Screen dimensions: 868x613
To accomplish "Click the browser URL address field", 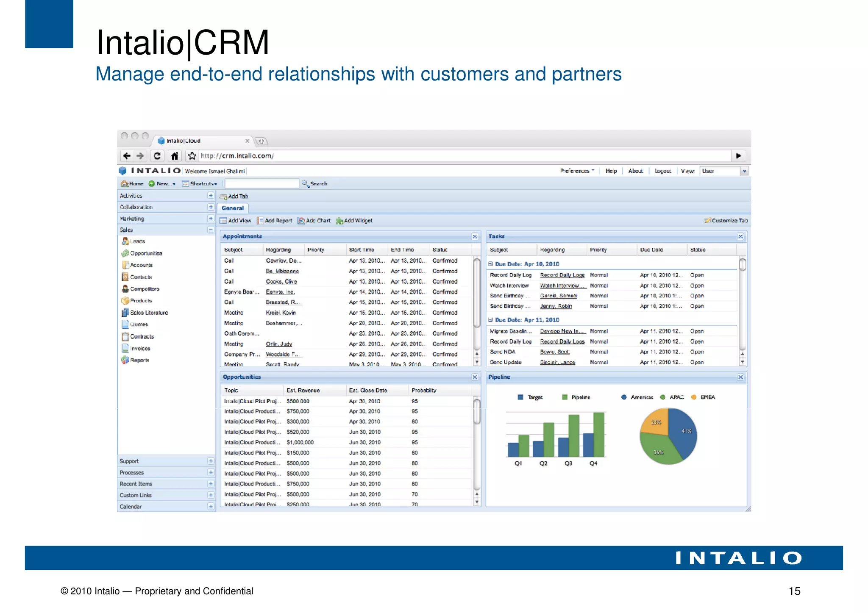I will pyautogui.click(x=465, y=156).
